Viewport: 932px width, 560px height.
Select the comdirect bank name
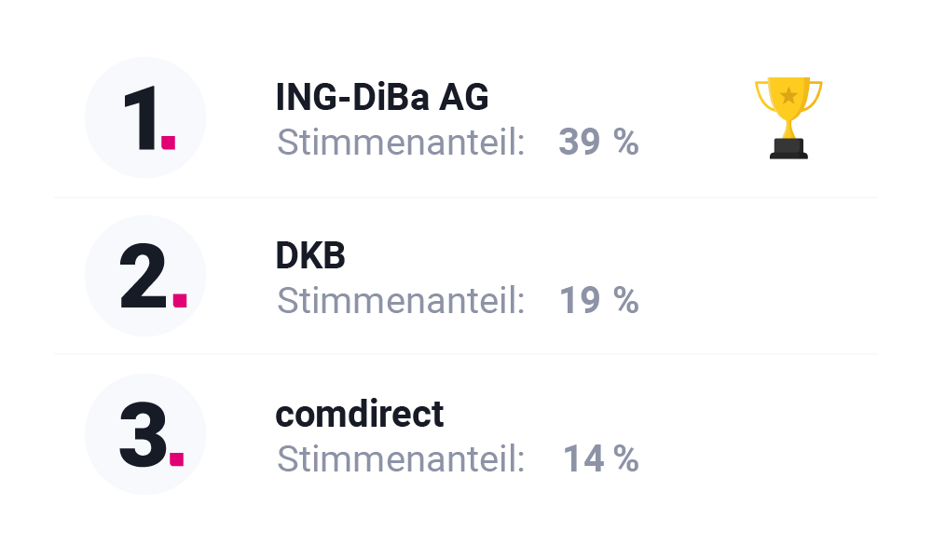[x=360, y=414]
